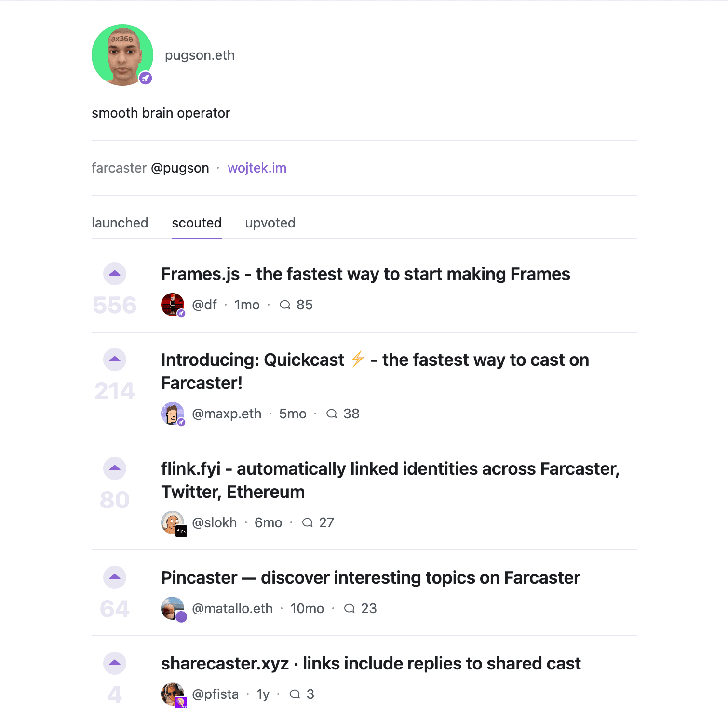
Task: Open comments on the flink.fyi post
Action: 318,523
